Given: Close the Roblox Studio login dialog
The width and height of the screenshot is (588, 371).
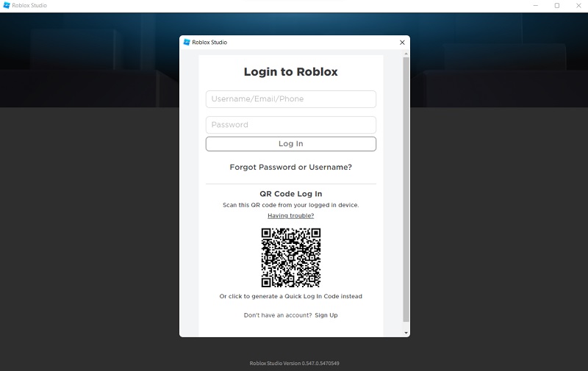Looking at the screenshot, I should click(402, 43).
